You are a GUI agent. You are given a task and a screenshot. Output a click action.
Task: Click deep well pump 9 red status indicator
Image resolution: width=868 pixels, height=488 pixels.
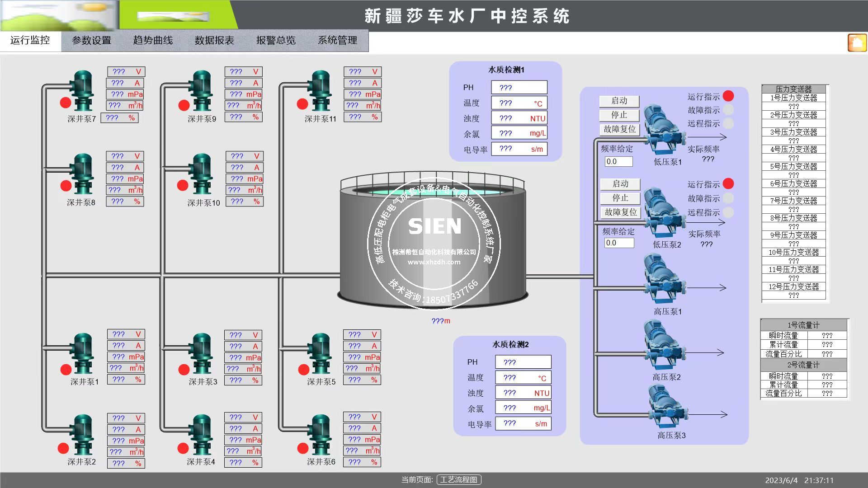click(x=184, y=105)
